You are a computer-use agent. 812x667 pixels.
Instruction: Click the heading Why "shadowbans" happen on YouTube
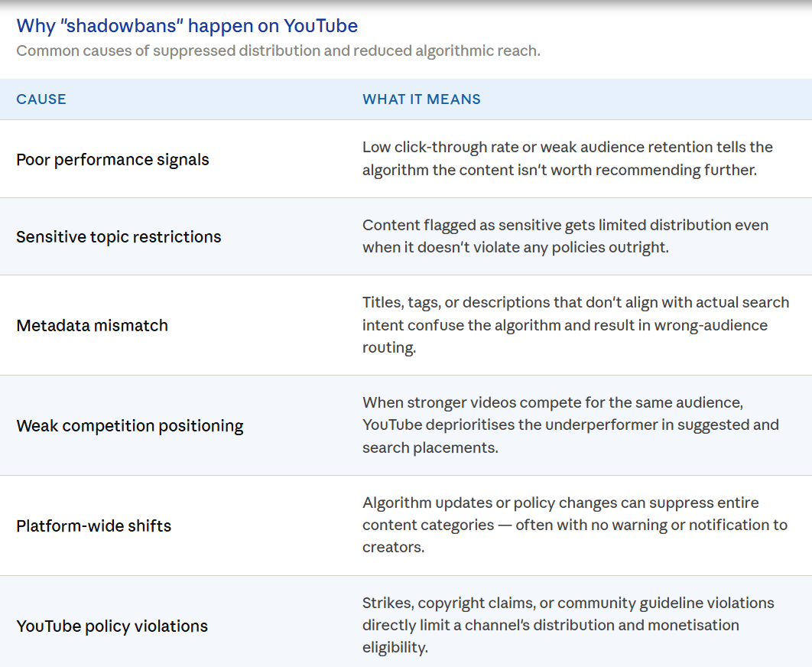coord(187,26)
